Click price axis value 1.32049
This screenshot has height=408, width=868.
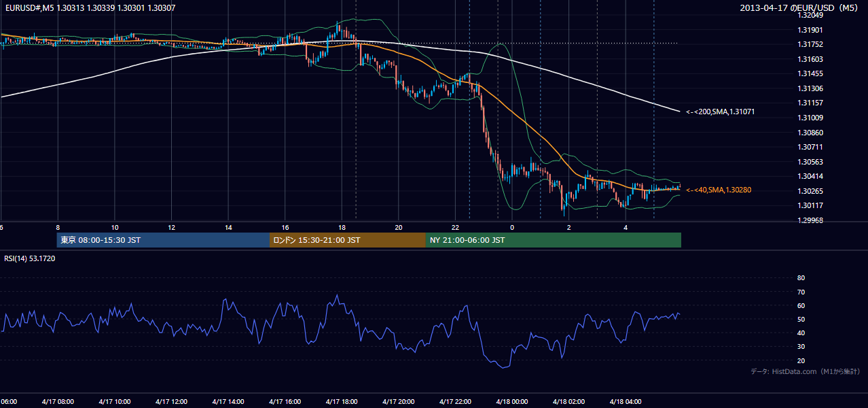coord(810,15)
